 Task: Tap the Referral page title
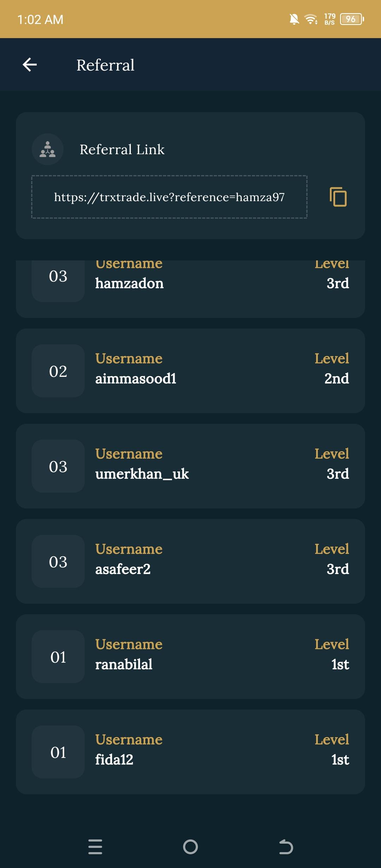pos(105,65)
